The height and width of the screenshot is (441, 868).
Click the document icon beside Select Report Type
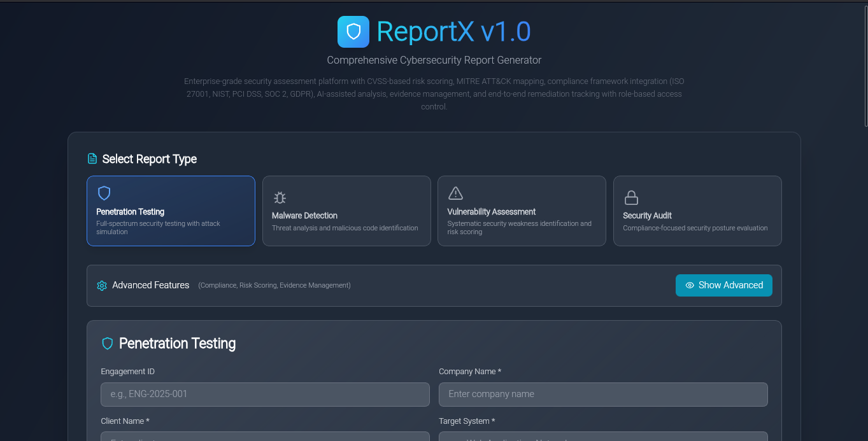pos(92,159)
